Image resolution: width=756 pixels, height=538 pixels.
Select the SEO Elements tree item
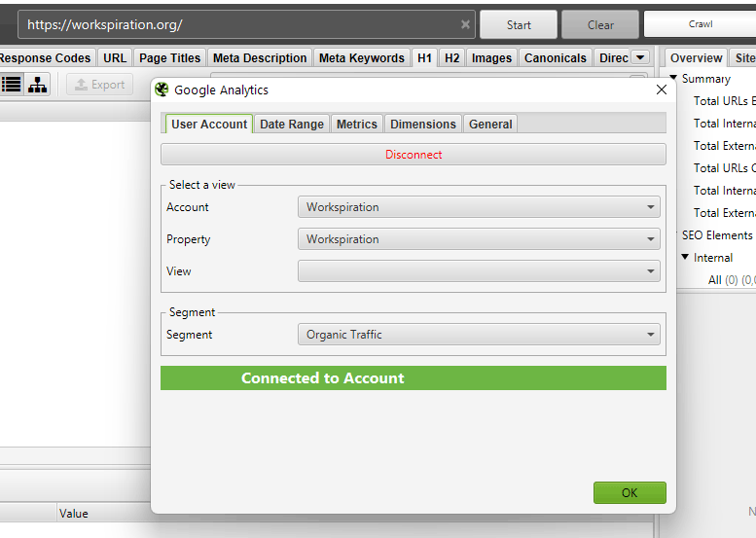click(716, 235)
